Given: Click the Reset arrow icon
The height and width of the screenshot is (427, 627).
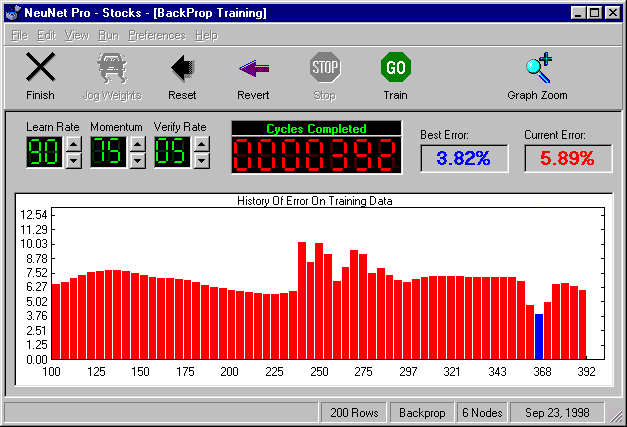Looking at the screenshot, I should coord(182,69).
